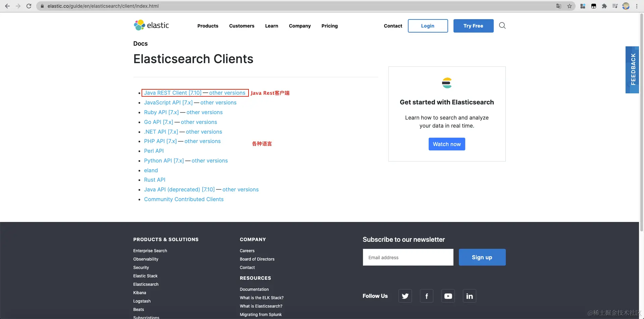Open Kibana footer link
The height and width of the screenshot is (319, 644).
pyautogui.click(x=140, y=293)
